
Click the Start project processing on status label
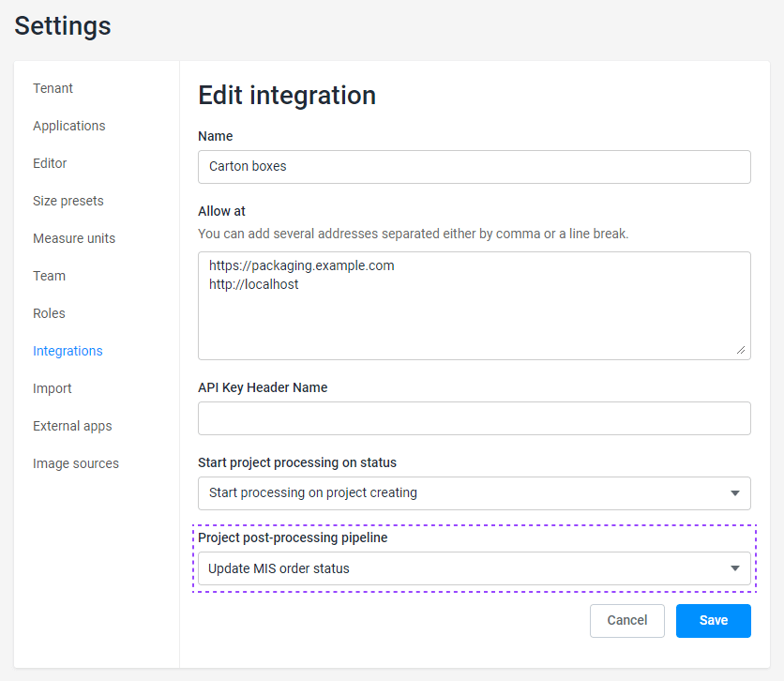pyautogui.click(x=297, y=463)
